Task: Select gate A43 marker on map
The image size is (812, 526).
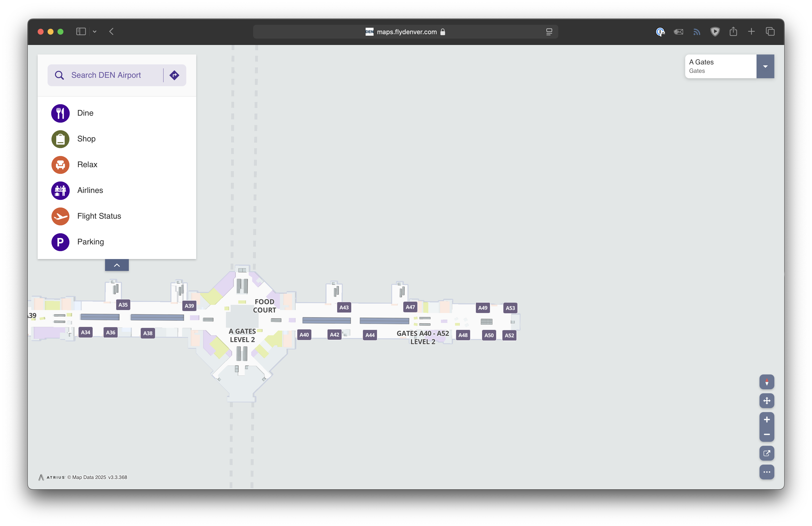Action: [344, 307]
